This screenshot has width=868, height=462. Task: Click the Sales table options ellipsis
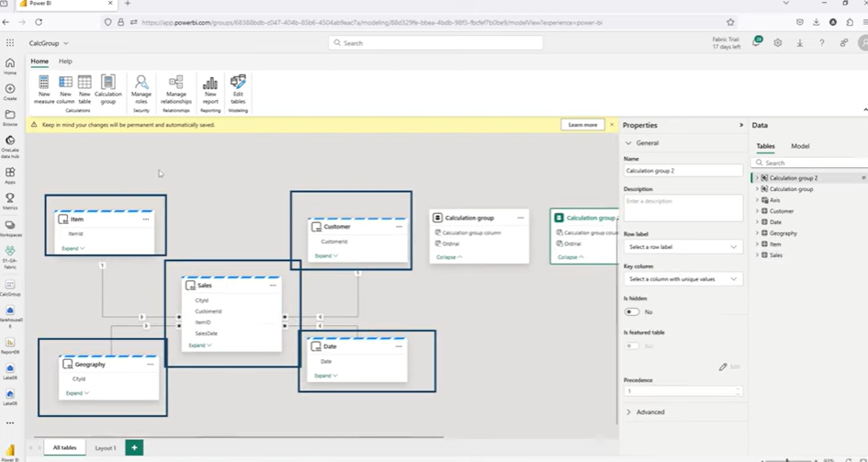click(273, 286)
